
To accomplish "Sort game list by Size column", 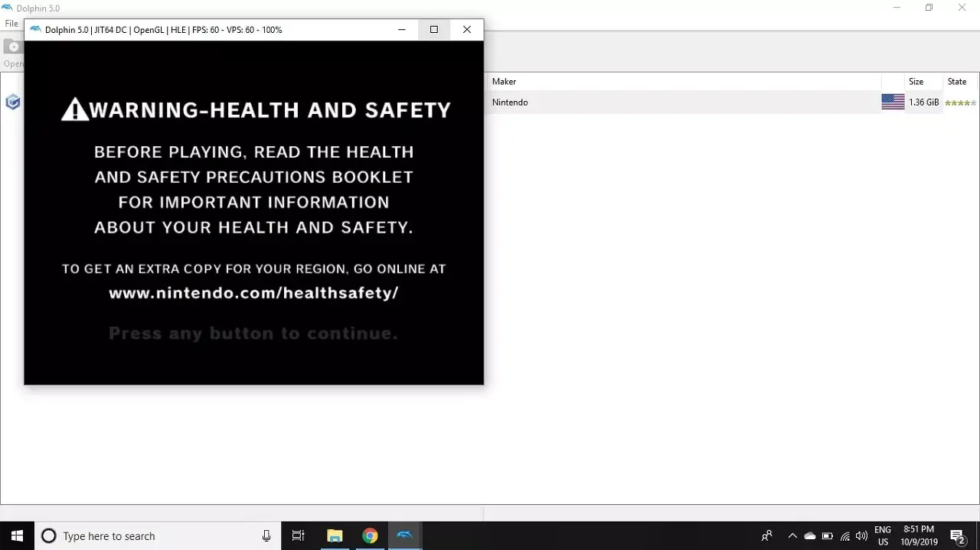I will tap(916, 82).
